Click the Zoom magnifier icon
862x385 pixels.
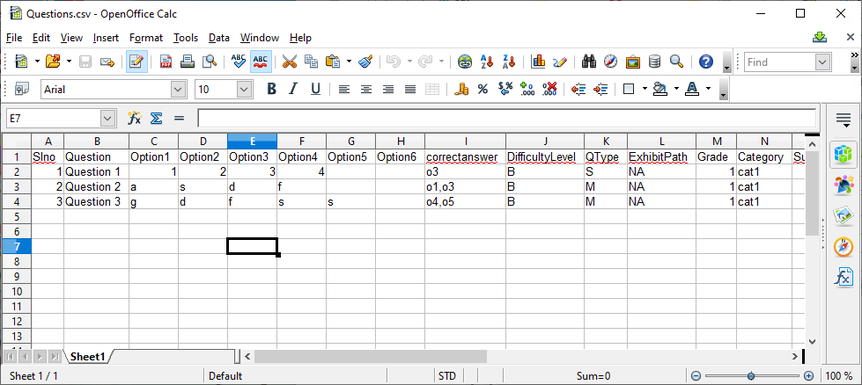pyautogui.click(x=676, y=62)
